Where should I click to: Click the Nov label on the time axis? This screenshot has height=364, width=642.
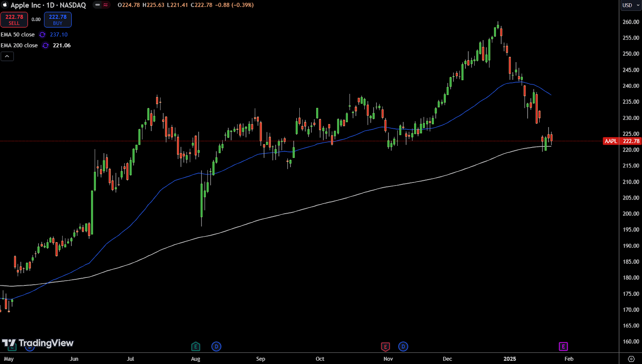[x=388, y=359]
